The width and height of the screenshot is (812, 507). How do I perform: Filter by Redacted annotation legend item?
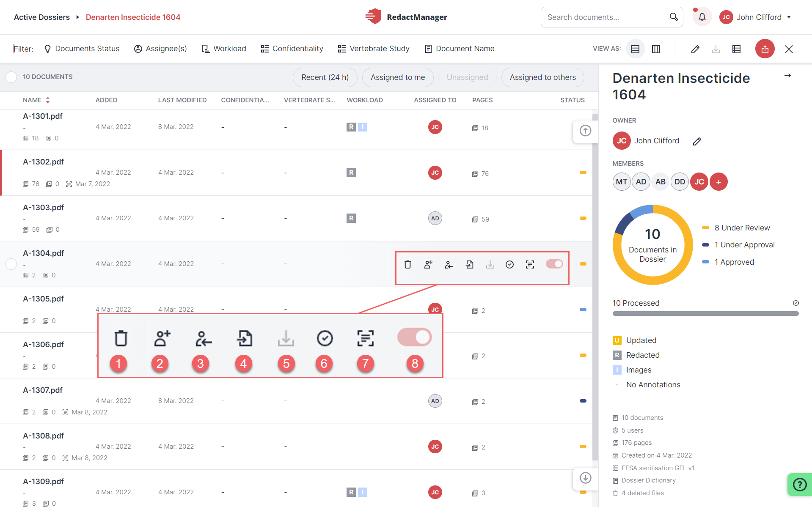click(x=636, y=355)
